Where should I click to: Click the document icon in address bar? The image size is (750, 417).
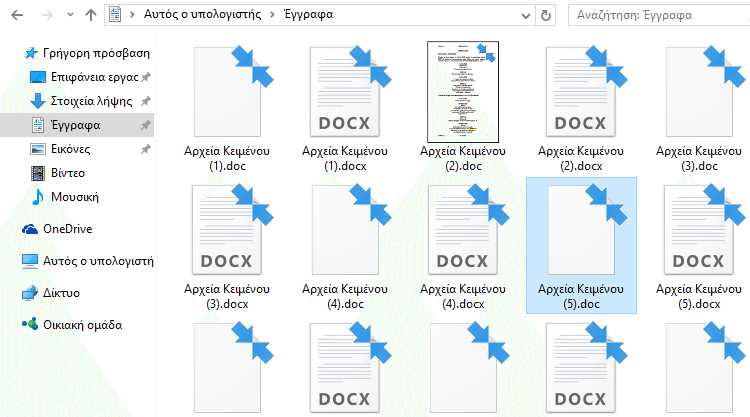point(115,14)
